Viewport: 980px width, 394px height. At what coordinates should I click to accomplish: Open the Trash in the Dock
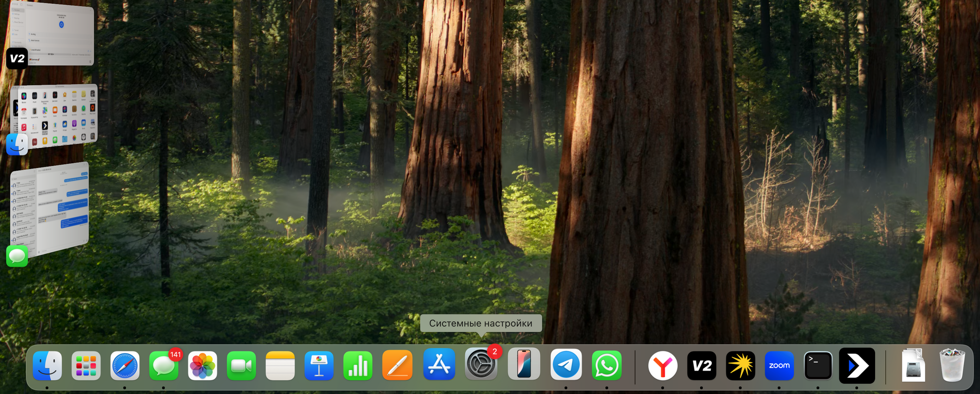click(x=952, y=366)
